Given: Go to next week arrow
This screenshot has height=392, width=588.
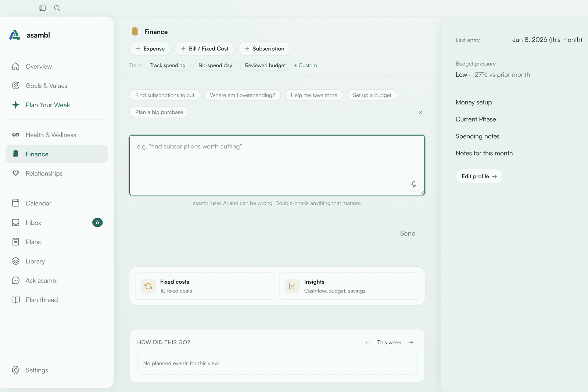Looking at the screenshot, I should coord(411,343).
